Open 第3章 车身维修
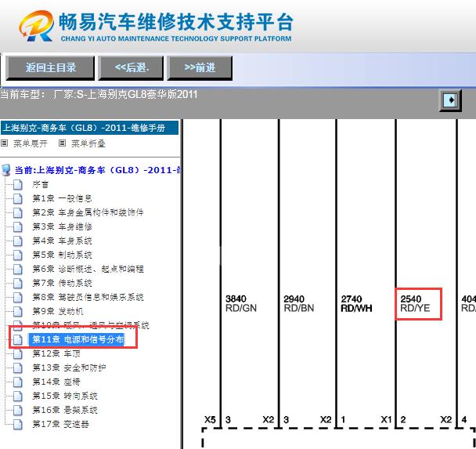The height and width of the screenshot is (449, 476). pyautogui.click(x=62, y=226)
